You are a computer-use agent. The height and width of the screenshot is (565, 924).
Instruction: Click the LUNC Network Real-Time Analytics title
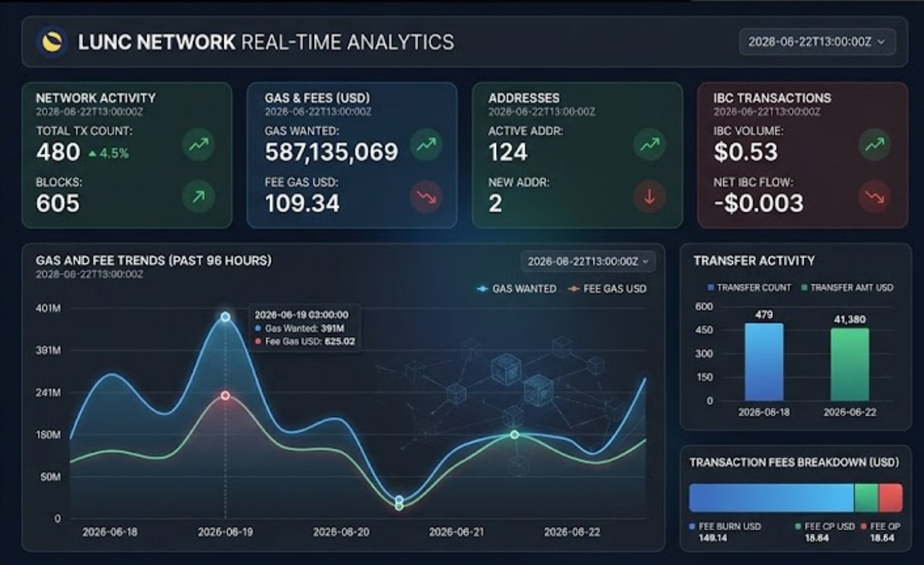pos(266,41)
